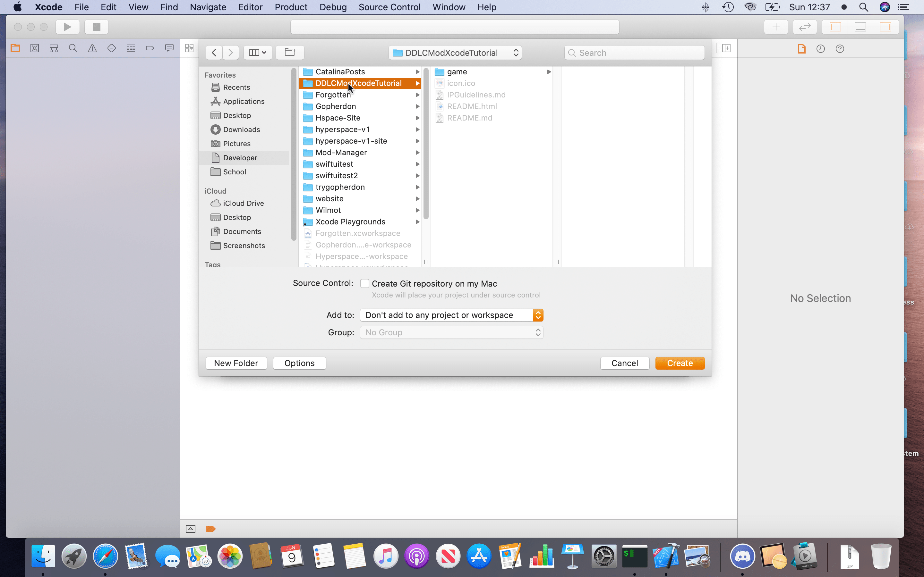Screen dimensions: 924x577
Task: Click the Create button to confirm
Action: point(680,363)
